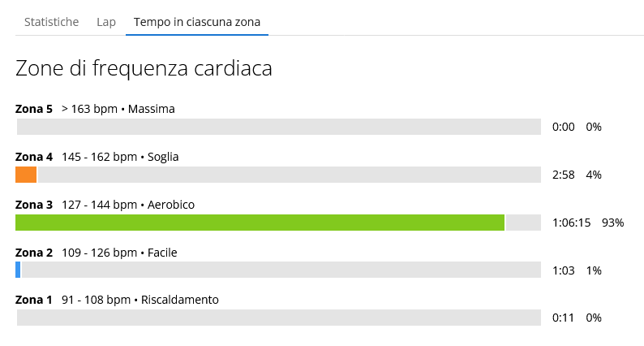Viewport: 644px width, 346px height.
Task: Click the orange Zona 4 bar segment
Action: click(26, 175)
